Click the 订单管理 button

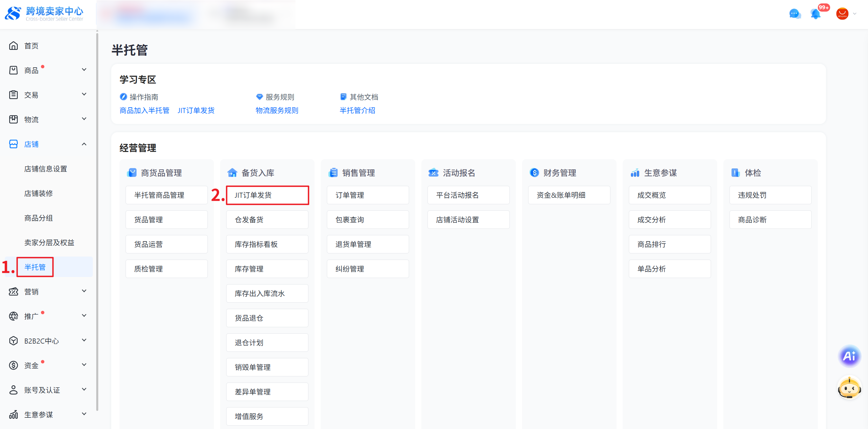pos(367,195)
